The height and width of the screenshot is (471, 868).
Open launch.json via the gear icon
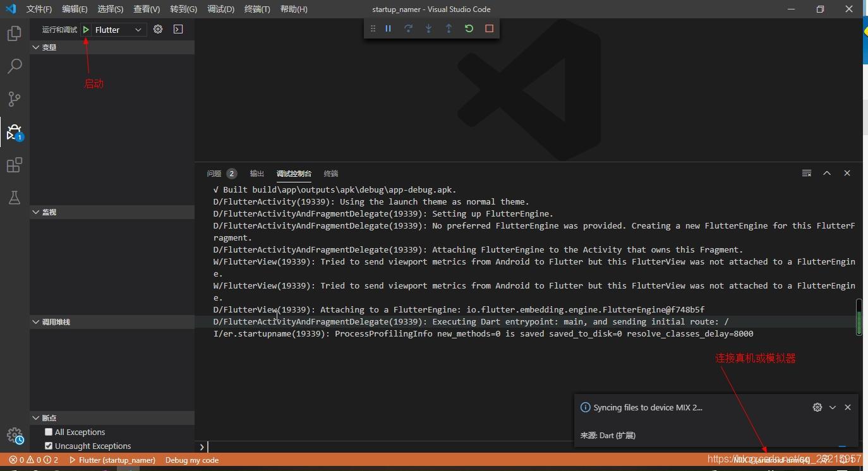click(x=158, y=30)
